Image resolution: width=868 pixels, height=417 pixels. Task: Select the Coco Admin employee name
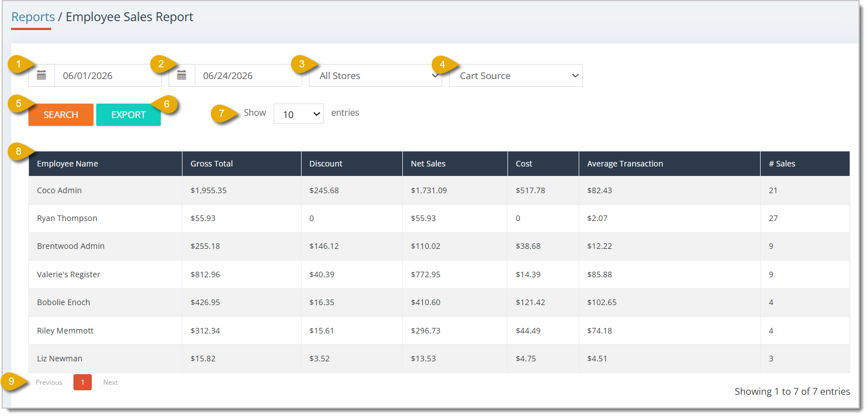(60, 190)
